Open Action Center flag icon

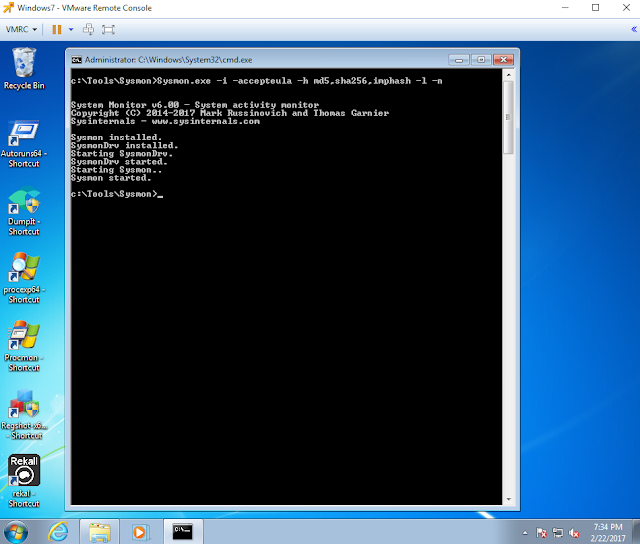(x=541, y=533)
